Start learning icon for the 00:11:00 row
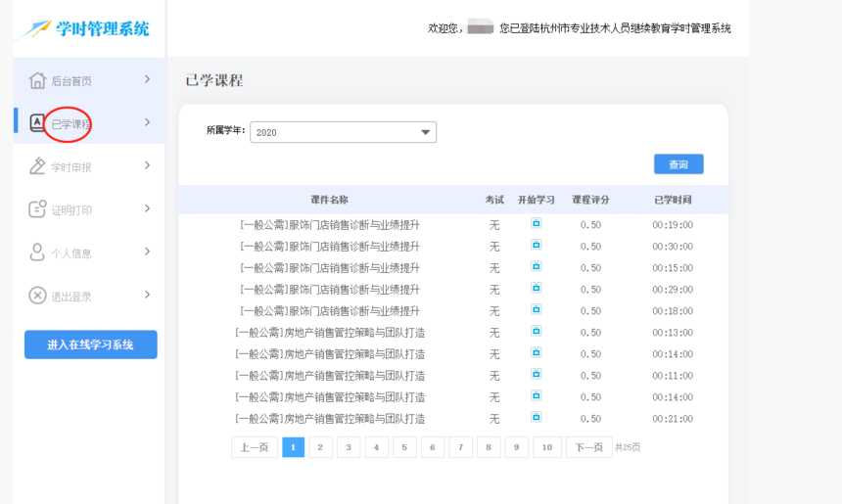842x504 pixels. (536, 374)
